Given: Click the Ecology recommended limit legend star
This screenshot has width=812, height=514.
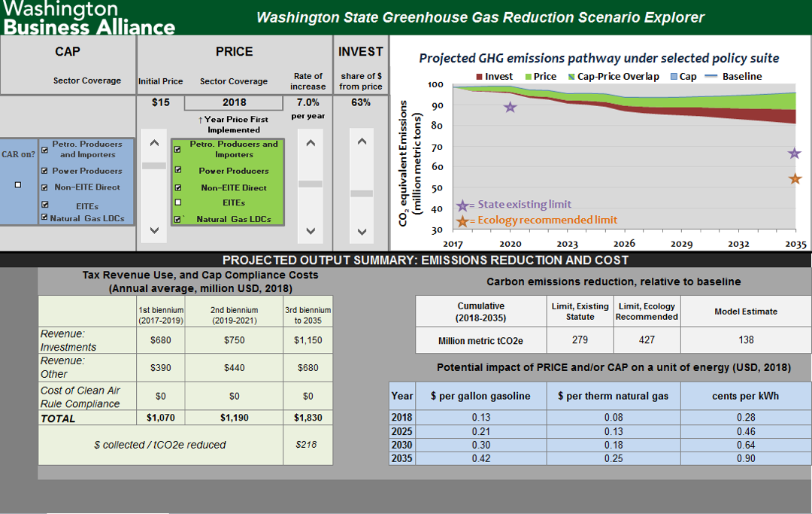Looking at the screenshot, I should tap(462, 221).
